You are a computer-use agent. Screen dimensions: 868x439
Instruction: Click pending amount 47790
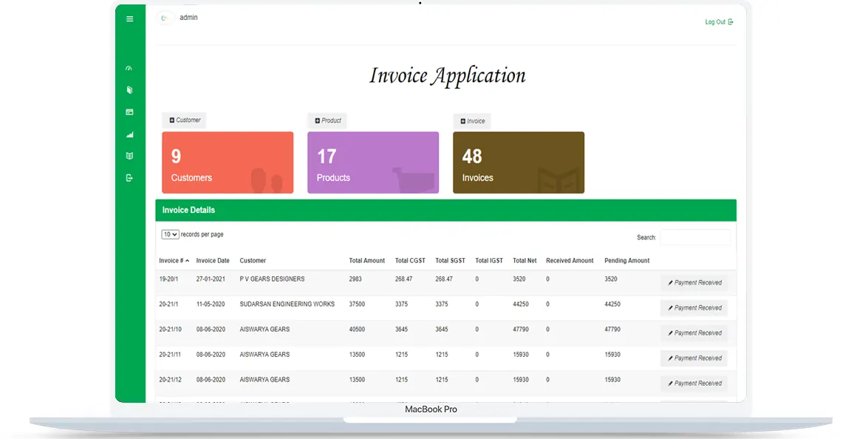(x=612, y=330)
